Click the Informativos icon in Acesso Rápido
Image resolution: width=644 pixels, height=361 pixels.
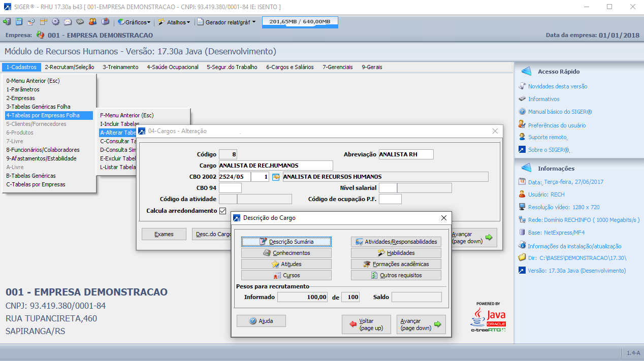pos(522,99)
